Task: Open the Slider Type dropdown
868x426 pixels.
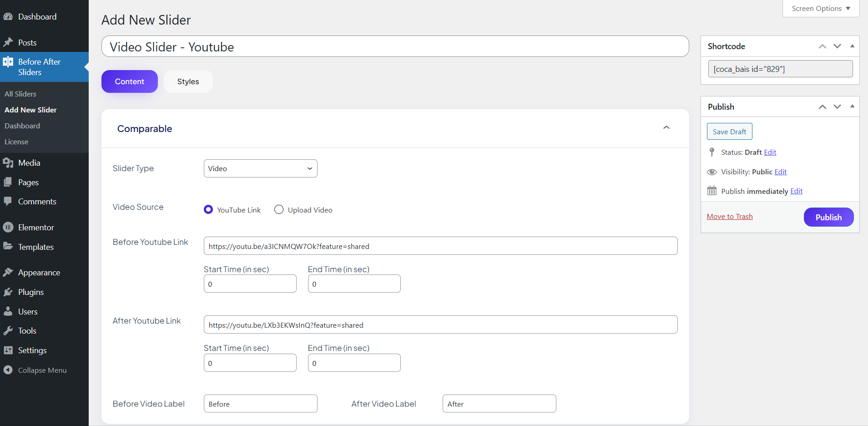Action: tap(261, 168)
